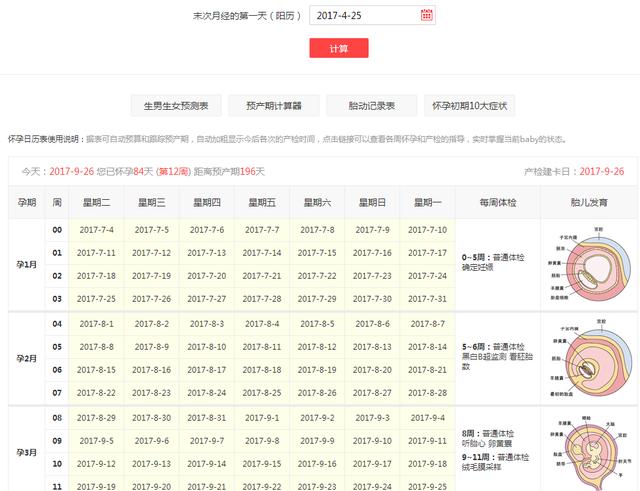Click the calendar icon in date field

click(x=427, y=15)
